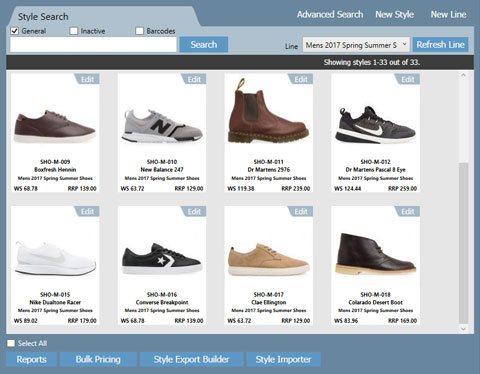The width and height of the screenshot is (480, 374).
Task: Open the Style Export Builder
Action: pos(191,360)
